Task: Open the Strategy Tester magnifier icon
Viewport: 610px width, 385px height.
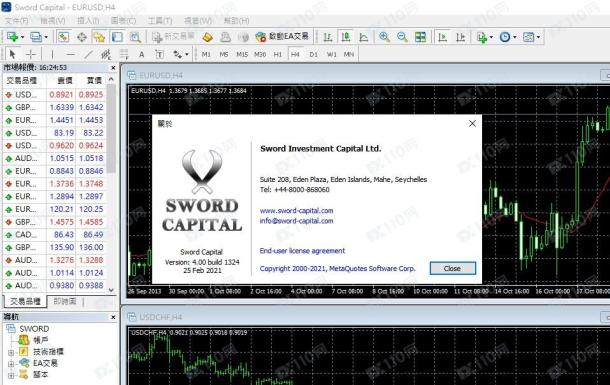Action: [x=135, y=37]
